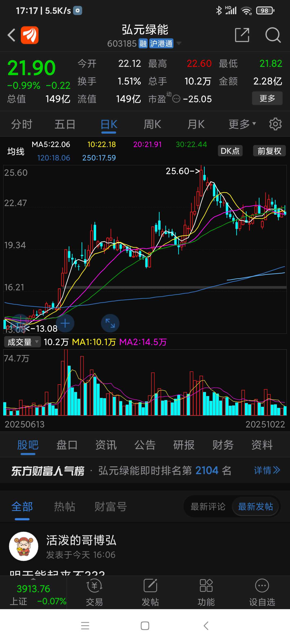Tap the 30:22.44 green MA legend
Image resolution: width=290 pixels, height=644 pixels.
191,144
